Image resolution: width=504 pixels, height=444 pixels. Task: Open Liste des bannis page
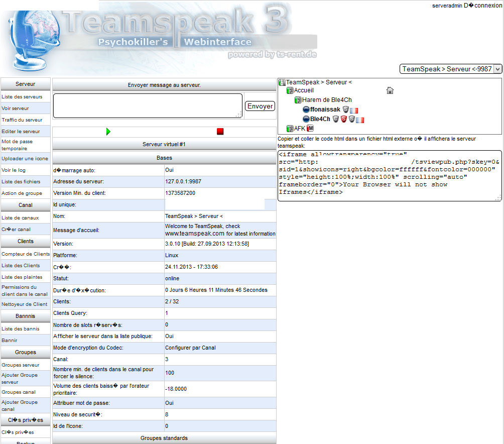pos(20,328)
